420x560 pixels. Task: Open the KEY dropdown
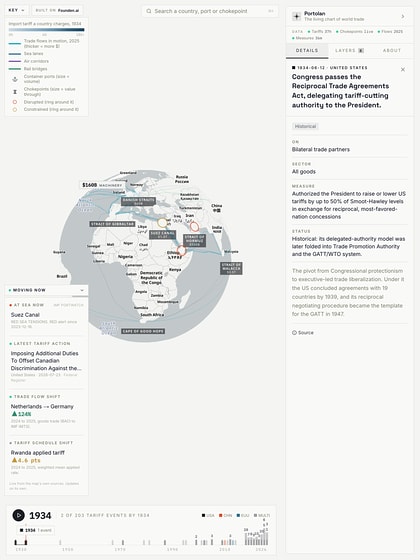click(x=17, y=10)
